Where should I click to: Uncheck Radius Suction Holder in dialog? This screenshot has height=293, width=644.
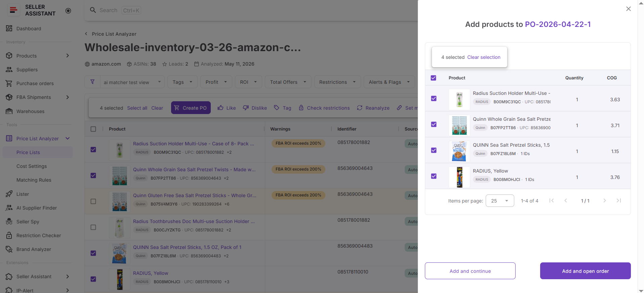point(434,98)
